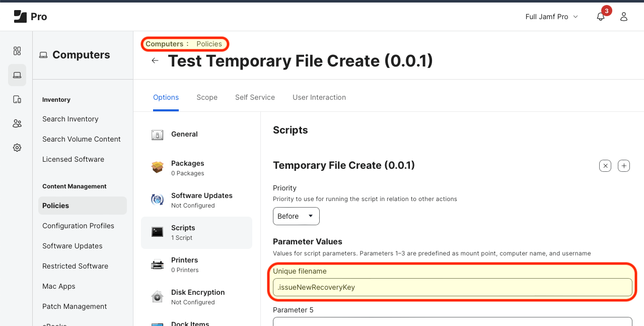This screenshot has width=644, height=326.
Task: Open the notifications bell
Action: 601,17
